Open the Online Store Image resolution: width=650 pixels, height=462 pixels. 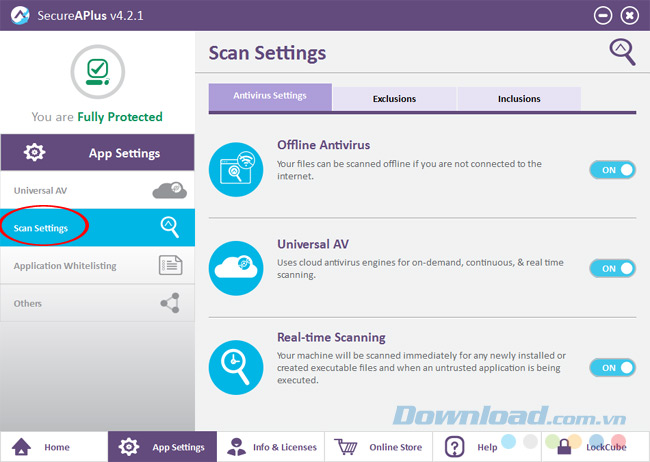378,447
